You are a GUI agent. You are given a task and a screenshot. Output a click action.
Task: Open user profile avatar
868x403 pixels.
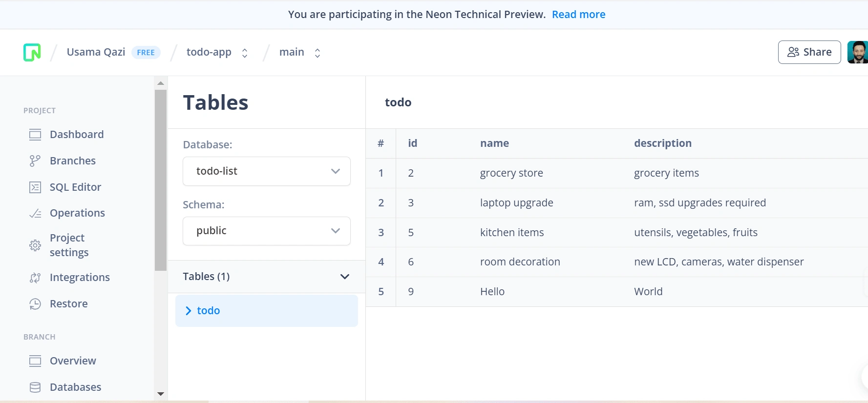[x=858, y=52]
